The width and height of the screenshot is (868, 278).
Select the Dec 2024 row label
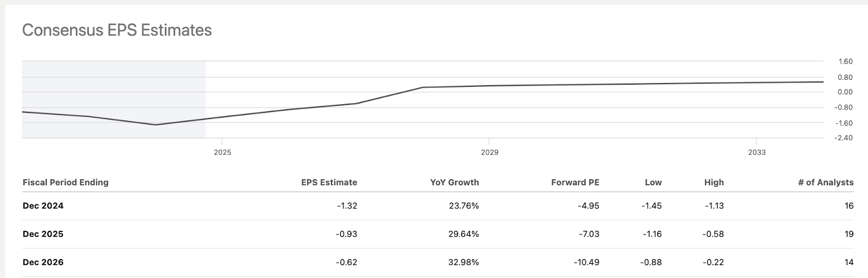(x=43, y=206)
